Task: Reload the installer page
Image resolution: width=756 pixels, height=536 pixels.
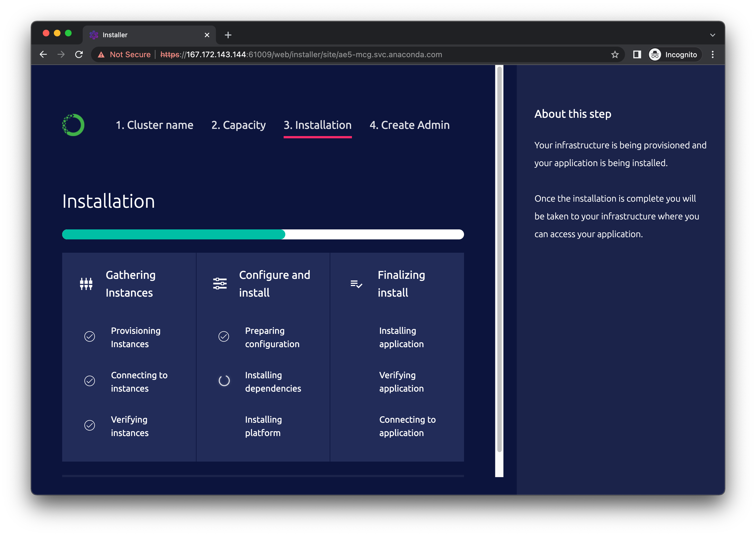Action: pyautogui.click(x=79, y=54)
